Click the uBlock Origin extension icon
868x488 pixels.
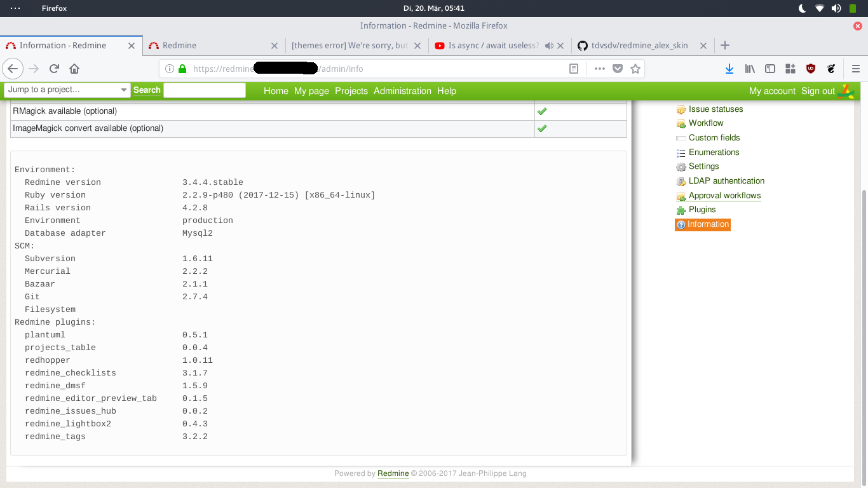(811, 69)
